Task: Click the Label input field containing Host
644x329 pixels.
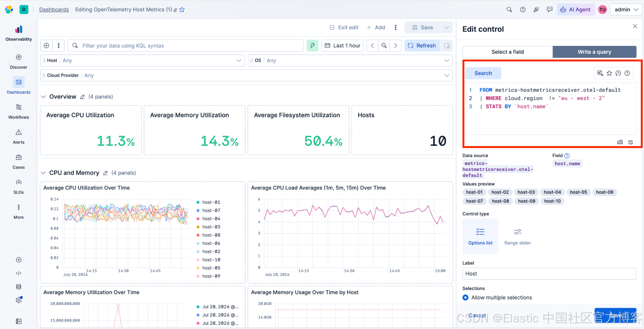Action: 549,274
